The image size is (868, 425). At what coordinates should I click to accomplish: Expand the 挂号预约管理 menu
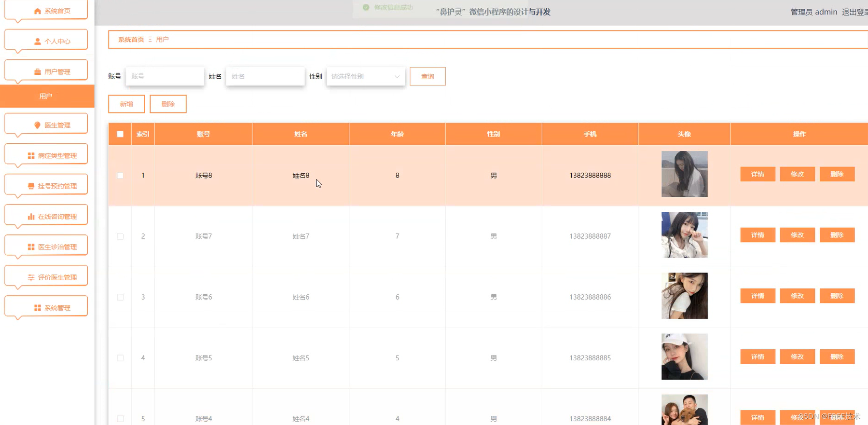(x=46, y=185)
